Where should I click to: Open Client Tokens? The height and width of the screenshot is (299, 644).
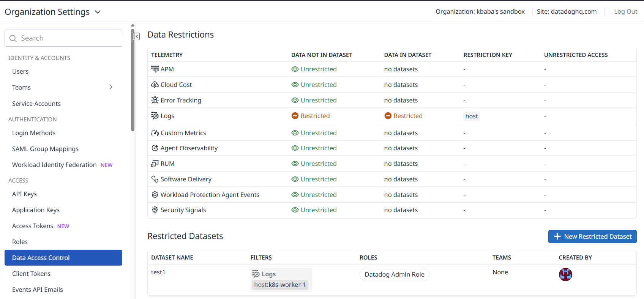pyautogui.click(x=31, y=274)
